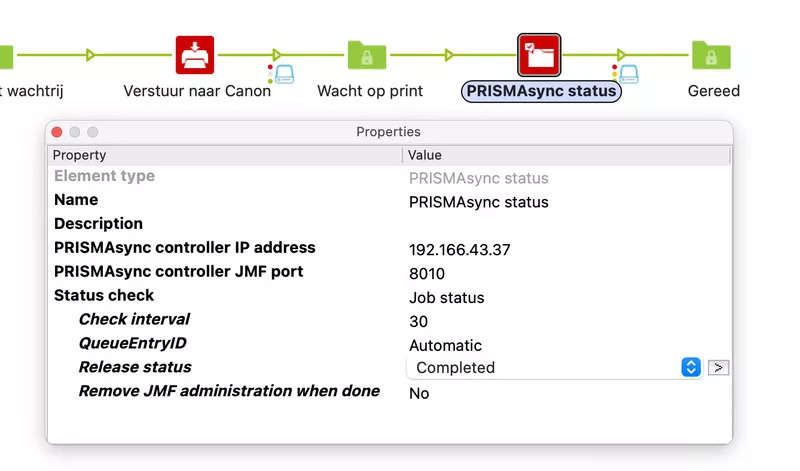Image resolution: width=800 pixels, height=471 pixels.
Task: Click the Status check value Job status
Action: 446,298
